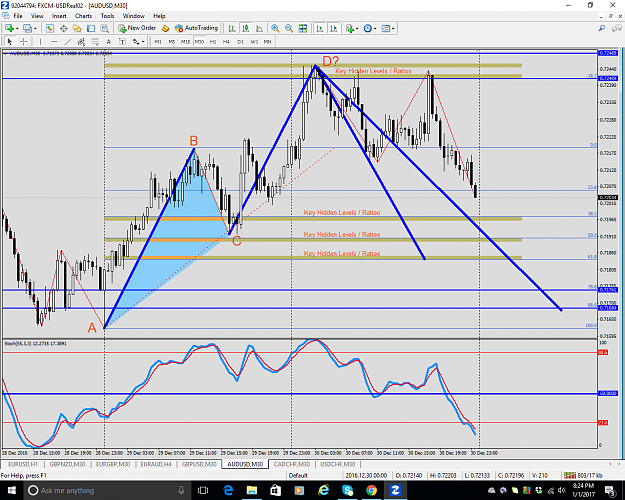Open the Indicators list icon
Image resolution: width=625 pixels, height=500 pixels.
point(350,28)
